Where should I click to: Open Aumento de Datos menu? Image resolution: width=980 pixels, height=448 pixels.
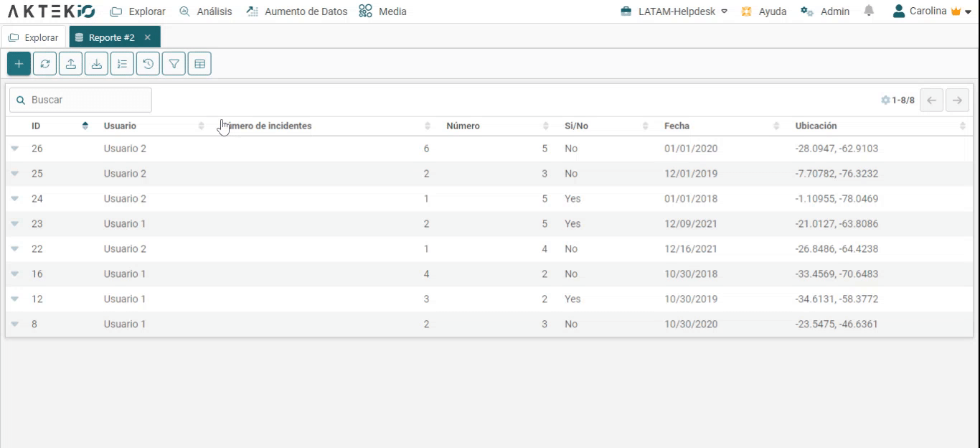tap(296, 11)
